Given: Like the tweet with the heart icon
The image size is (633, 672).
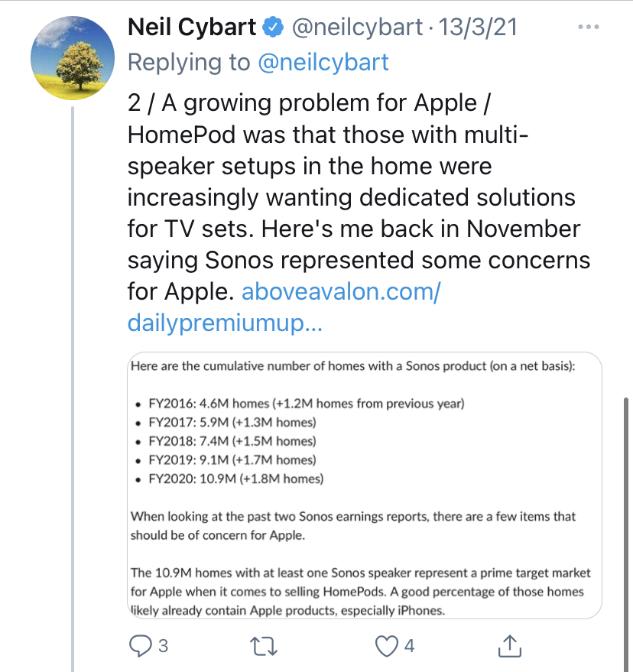Looking at the screenshot, I should tap(387, 646).
